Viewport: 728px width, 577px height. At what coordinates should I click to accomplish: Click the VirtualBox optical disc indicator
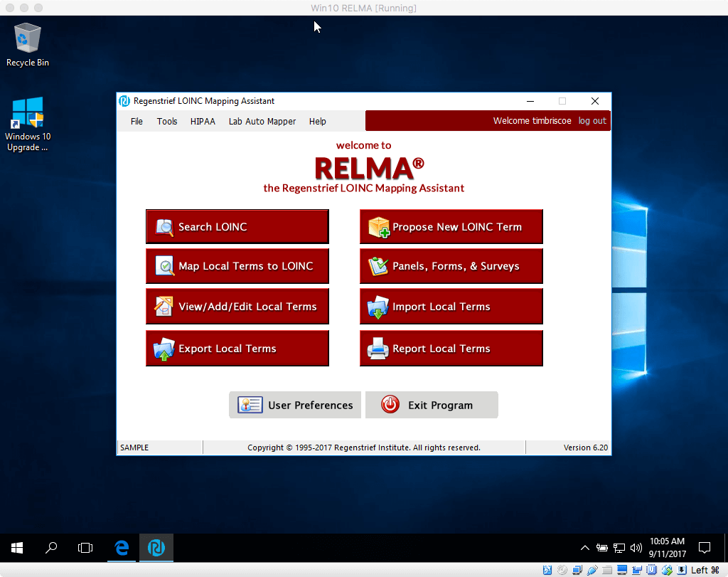coord(562,570)
